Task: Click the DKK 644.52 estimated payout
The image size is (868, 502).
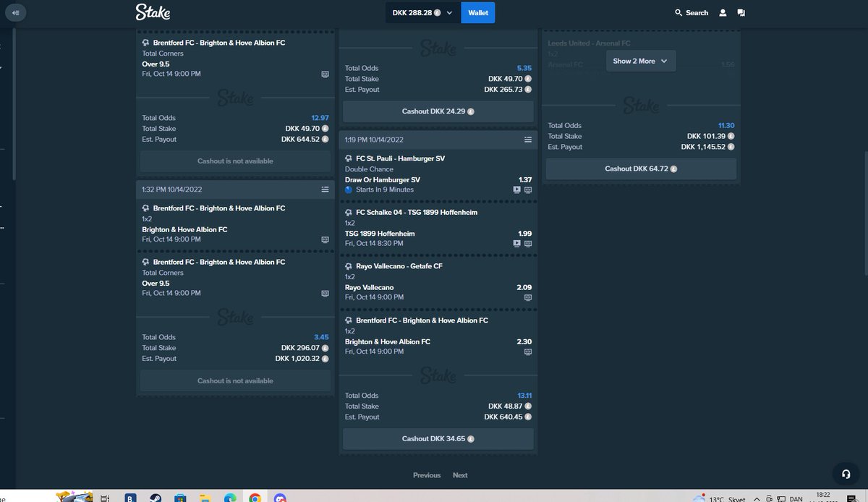Action: [x=301, y=140]
